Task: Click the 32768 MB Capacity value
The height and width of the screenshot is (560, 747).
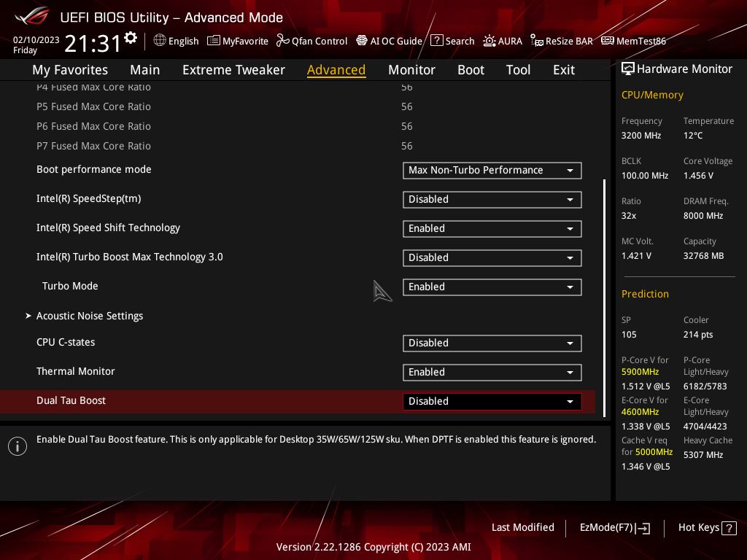Action: click(703, 256)
